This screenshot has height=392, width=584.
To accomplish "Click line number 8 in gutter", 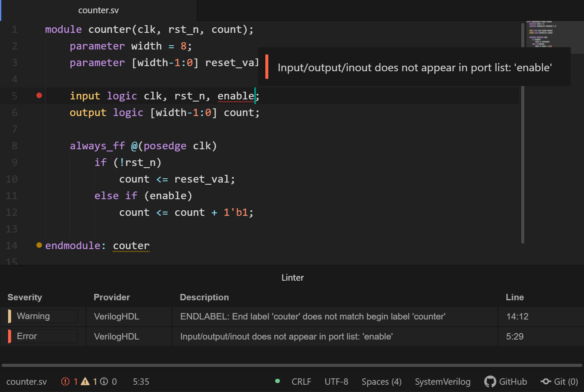I will pos(15,146).
